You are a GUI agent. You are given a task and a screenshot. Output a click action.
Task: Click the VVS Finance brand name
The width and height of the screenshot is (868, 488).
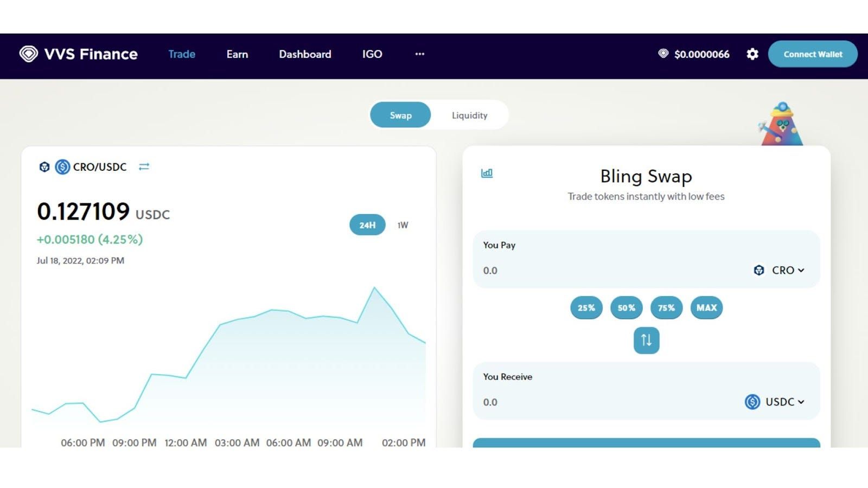pyautogui.click(x=91, y=54)
